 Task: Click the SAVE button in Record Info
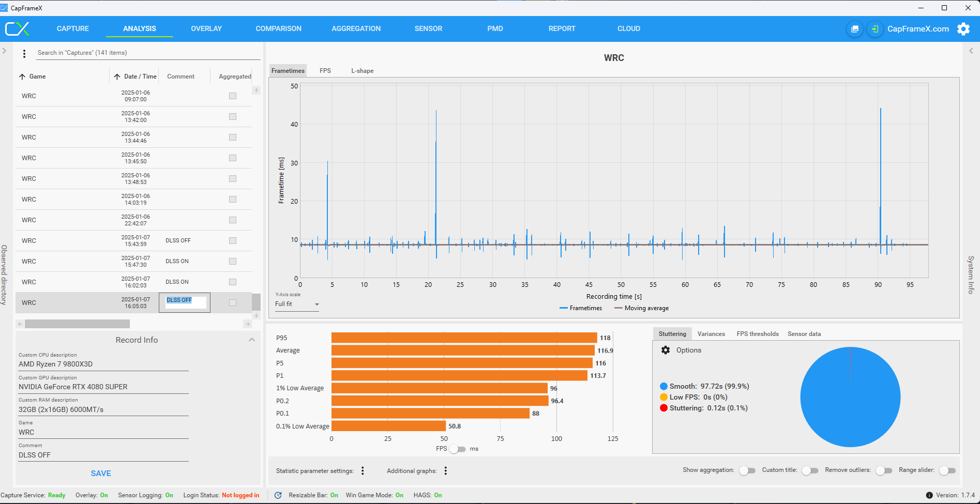point(101,473)
